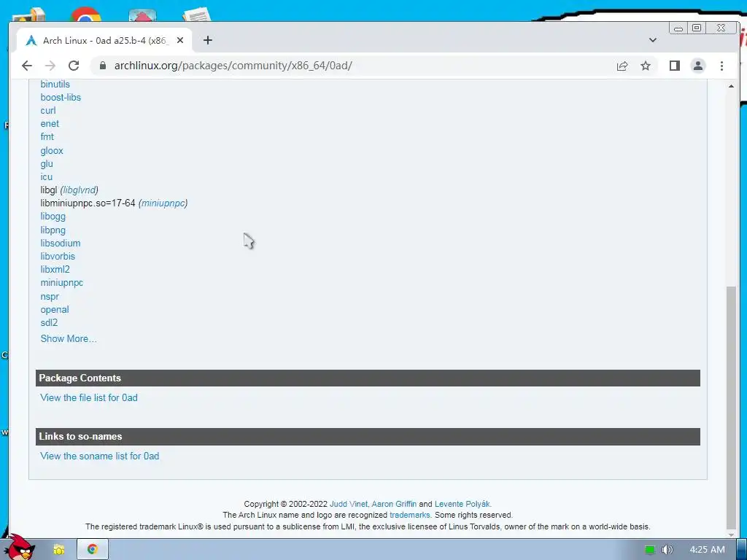Click the scrollbar up arrow
This screenshot has width=747, height=560.
[x=731, y=86]
